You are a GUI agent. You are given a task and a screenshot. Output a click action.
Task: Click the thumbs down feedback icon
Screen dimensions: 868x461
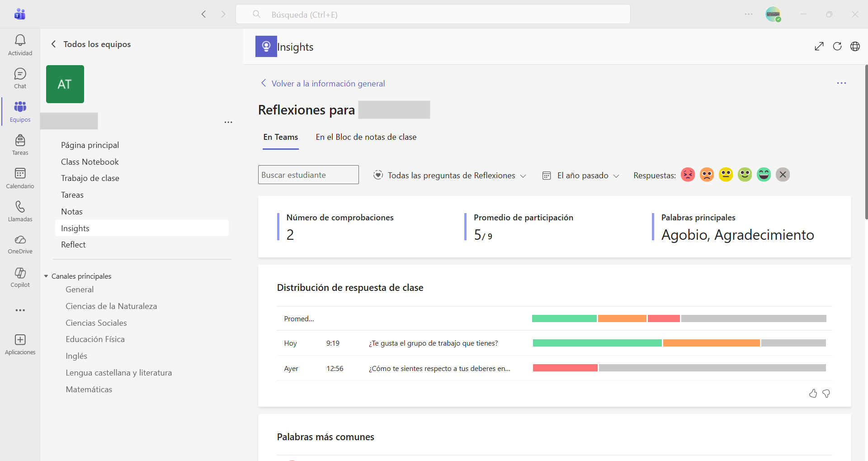tap(826, 394)
